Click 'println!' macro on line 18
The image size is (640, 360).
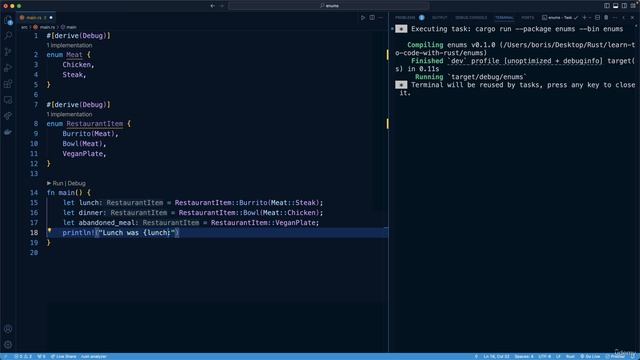coord(78,233)
